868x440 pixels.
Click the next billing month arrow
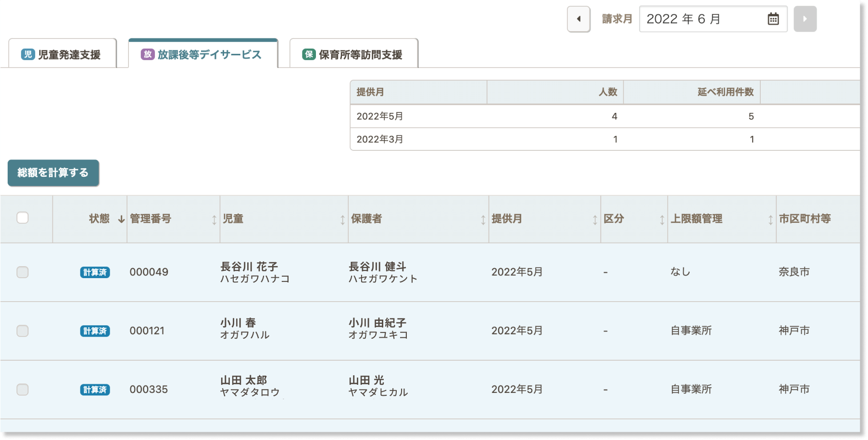point(805,19)
